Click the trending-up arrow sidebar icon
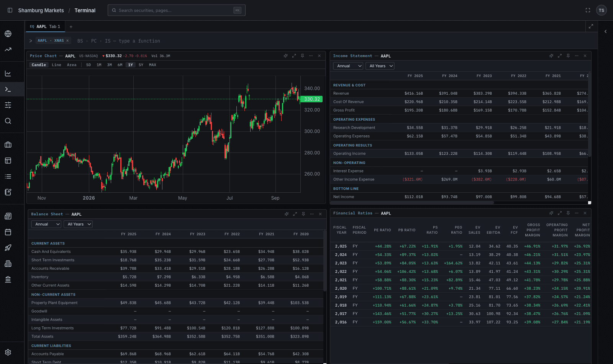 pos(8,49)
